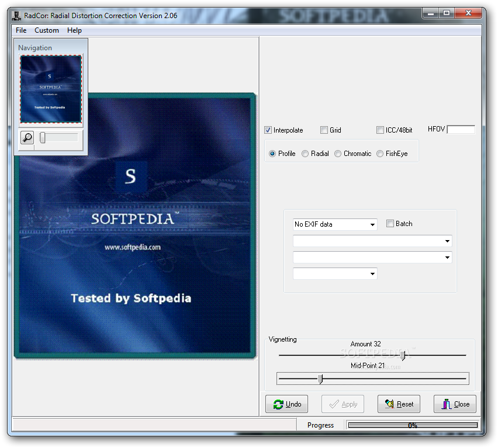
Task: Open the File menu
Action: pos(21,30)
